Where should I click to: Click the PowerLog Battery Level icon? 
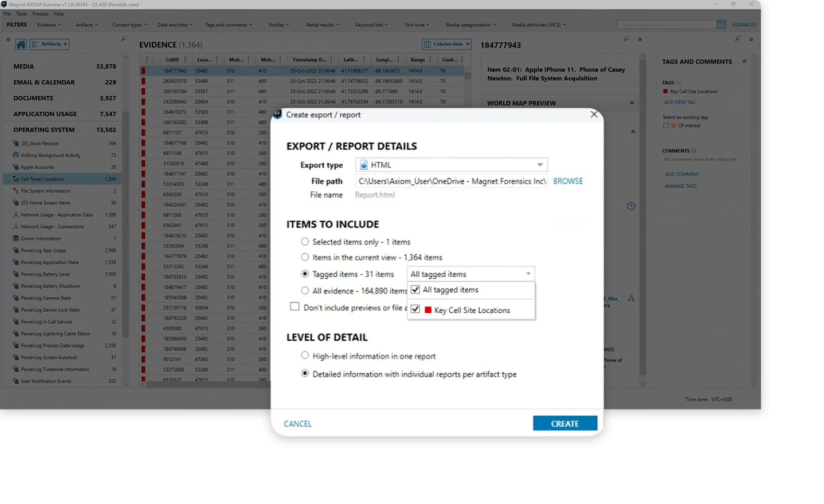(x=16, y=274)
